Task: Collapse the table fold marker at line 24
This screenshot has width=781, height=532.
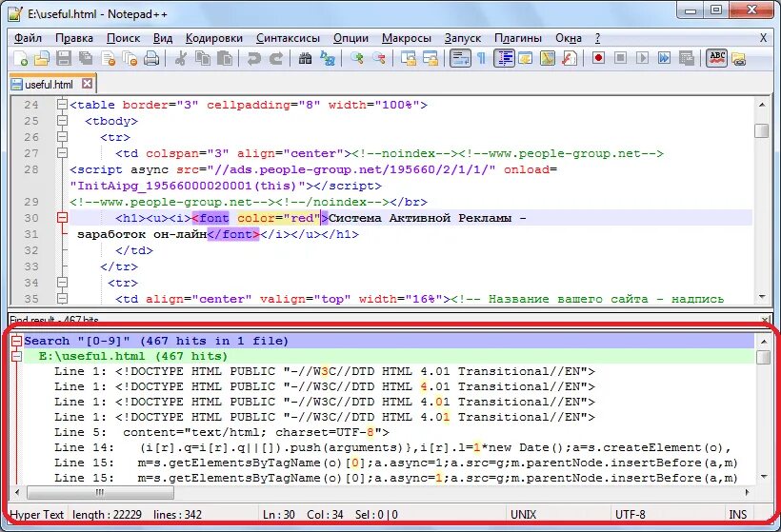Action: pos(62,105)
